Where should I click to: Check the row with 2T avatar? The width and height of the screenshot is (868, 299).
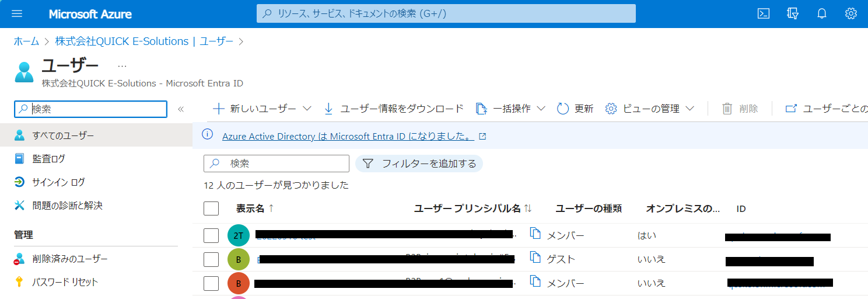(211, 235)
